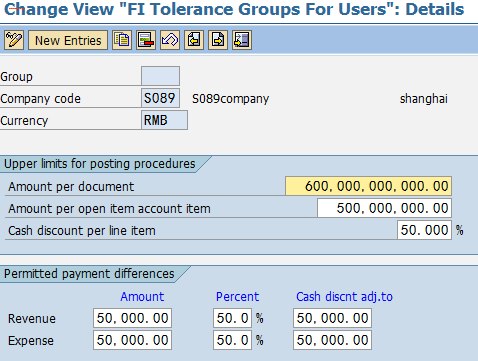Click the Undo change icon
478x361 pixels.
pyautogui.click(x=170, y=40)
